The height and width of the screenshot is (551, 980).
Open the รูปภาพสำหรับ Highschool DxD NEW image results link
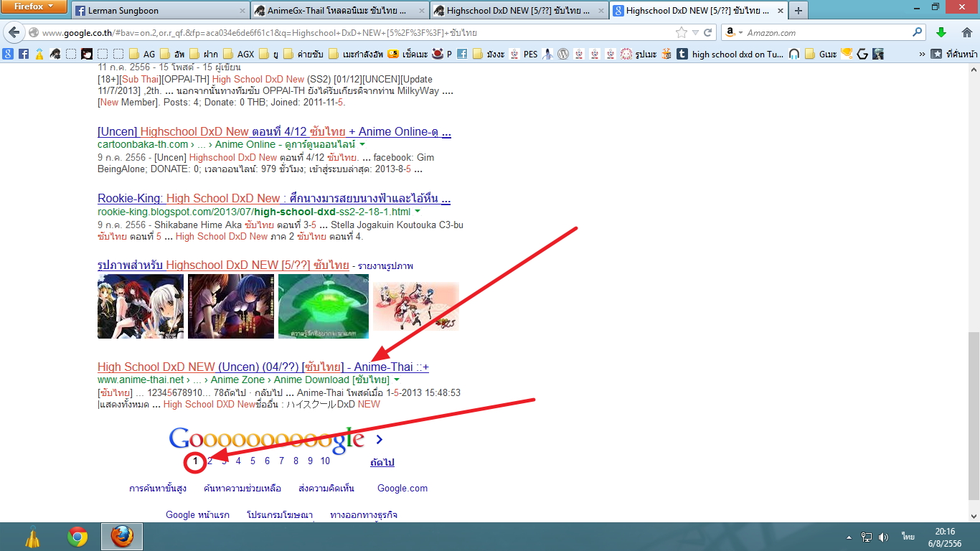pyautogui.click(x=223, y=265)
